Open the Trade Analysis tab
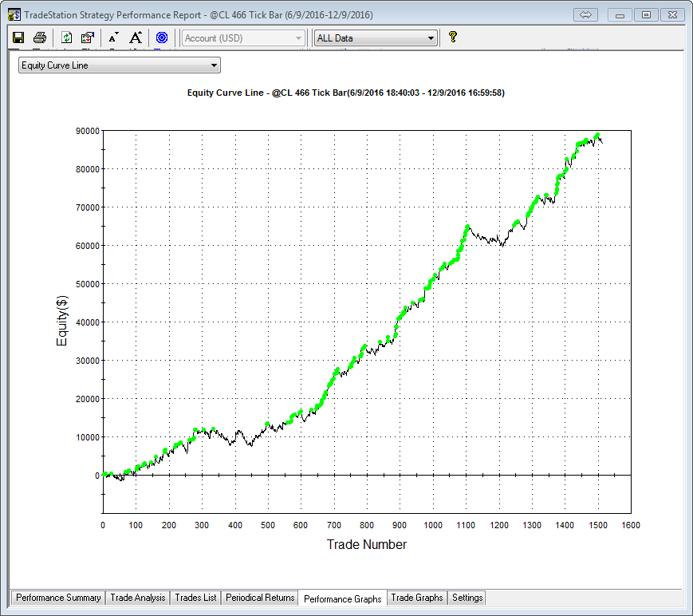Viewport: 693px width, 616px height. click(x=138, y=598)
